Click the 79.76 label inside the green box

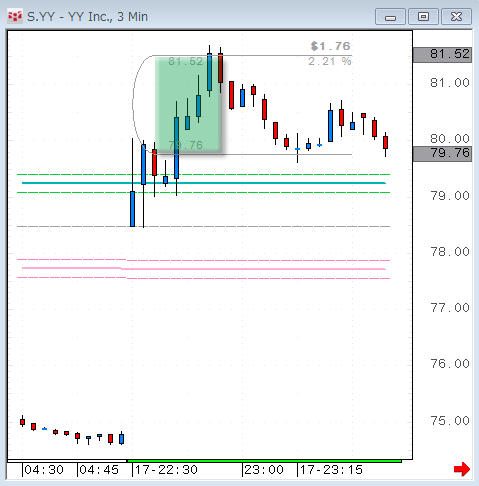click(185, 145)
